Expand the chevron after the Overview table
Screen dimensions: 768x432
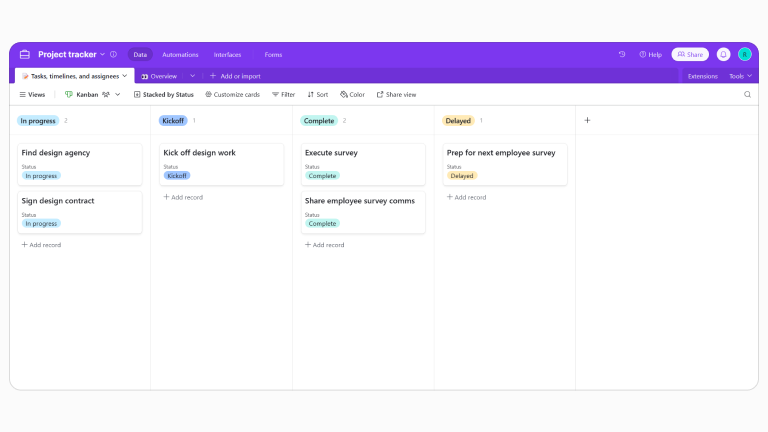192,76
